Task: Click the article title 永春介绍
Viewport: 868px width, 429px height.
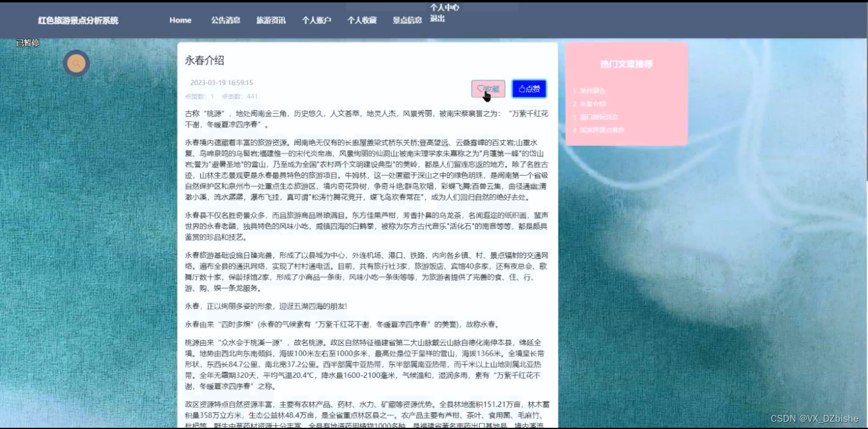Action: pos(205,60)
